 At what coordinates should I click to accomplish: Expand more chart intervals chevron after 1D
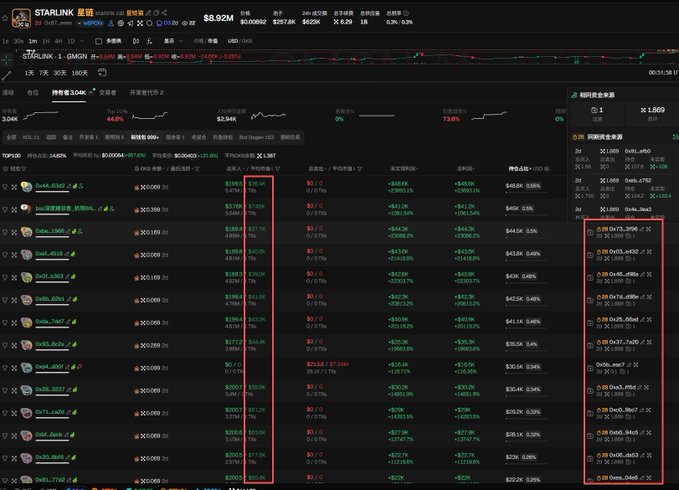click(83, 41)
